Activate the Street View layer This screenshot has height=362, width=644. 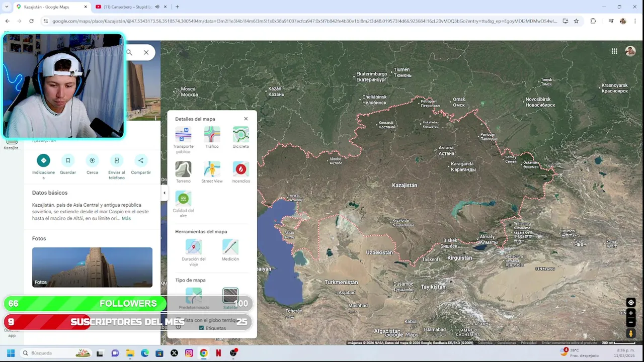click(x=212, y=172)
